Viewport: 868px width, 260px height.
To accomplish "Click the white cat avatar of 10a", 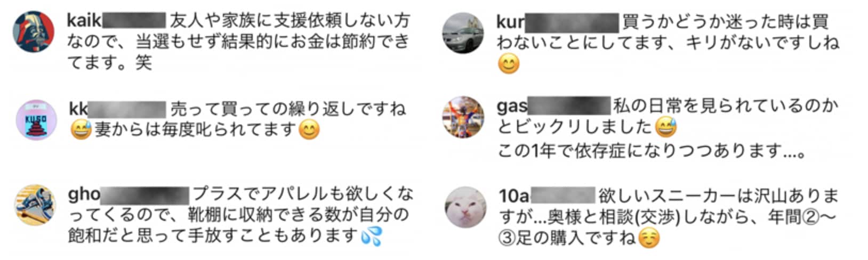I will pos(465,207).
